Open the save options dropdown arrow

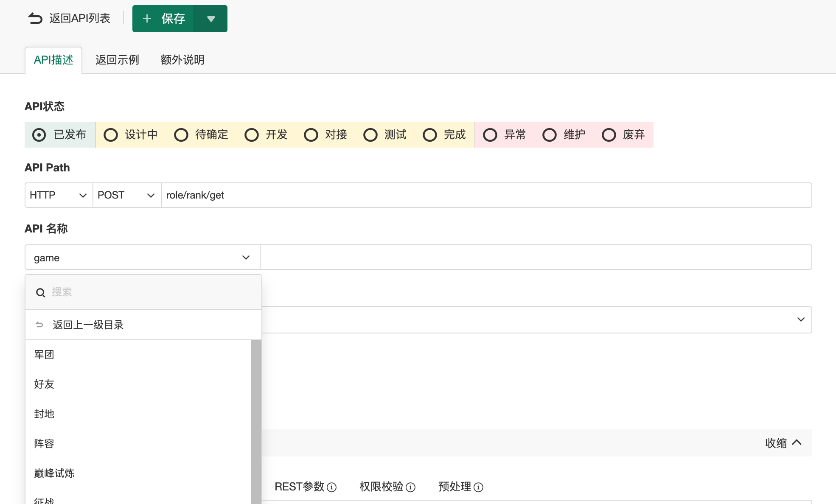[x=211, y=19]
